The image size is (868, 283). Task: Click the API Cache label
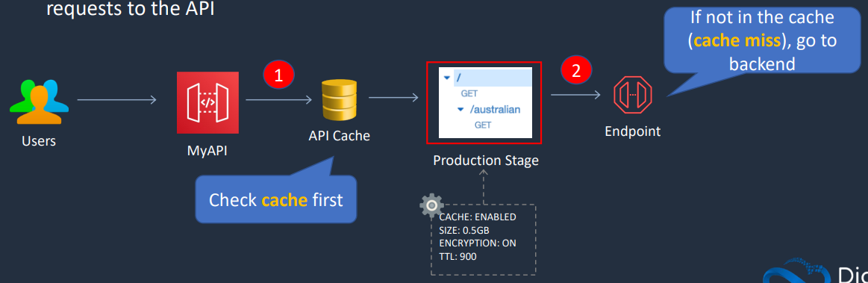click(x=340, y=136)
